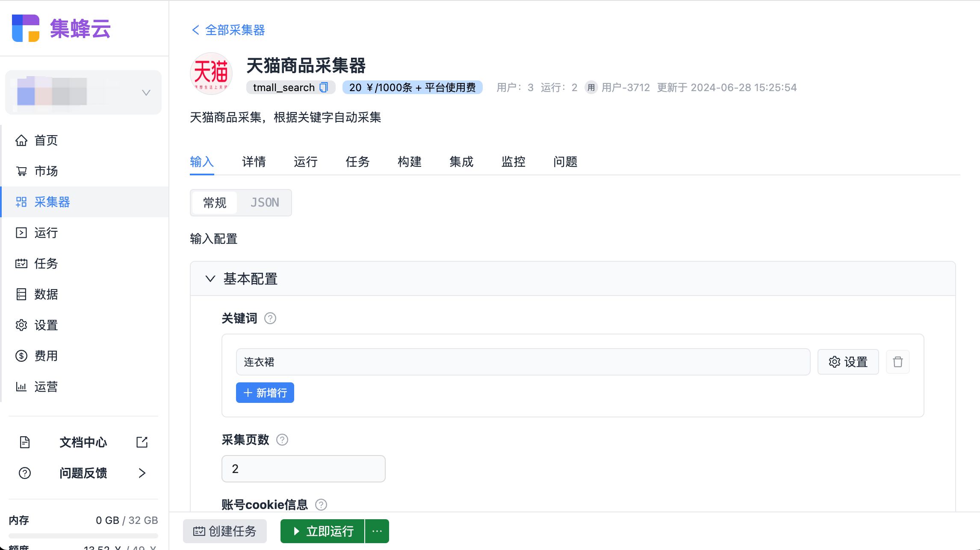The image size is (980, 550).
Task: Go to 首页 in sidebar
Action: 46,140
